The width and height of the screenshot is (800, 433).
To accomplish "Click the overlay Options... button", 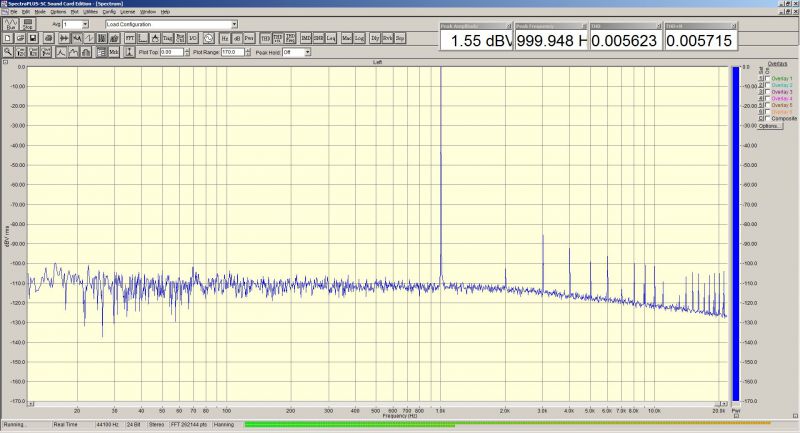I will click(769, 126).
